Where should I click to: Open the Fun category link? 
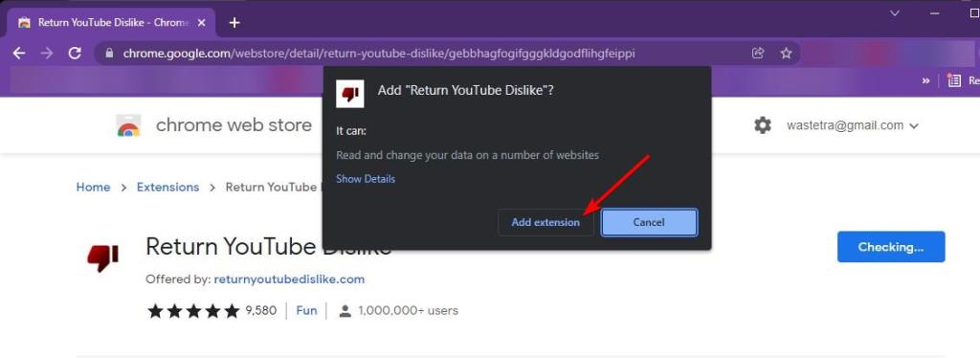click(x=306, y=310)
